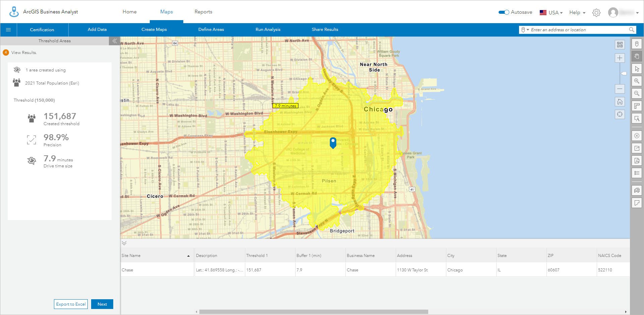Open the user account avatar menu
The height and width of the screenshot is (315, 644).
tap(613, 12)
